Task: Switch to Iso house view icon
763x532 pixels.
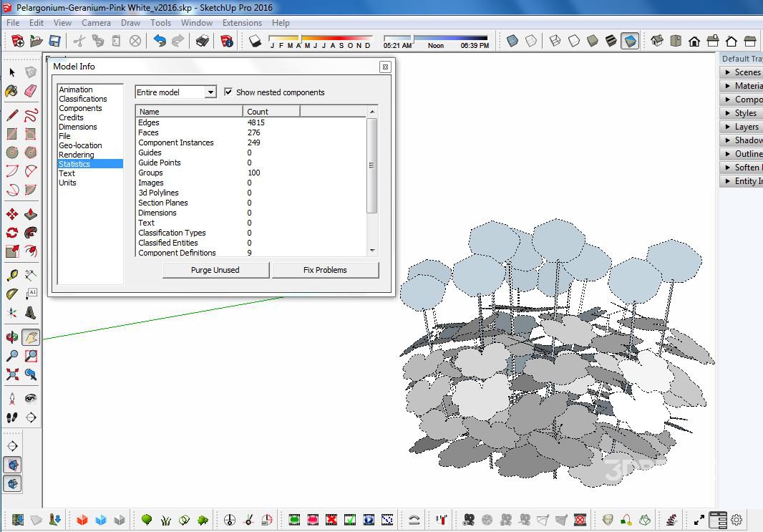Action: [657, 41]
